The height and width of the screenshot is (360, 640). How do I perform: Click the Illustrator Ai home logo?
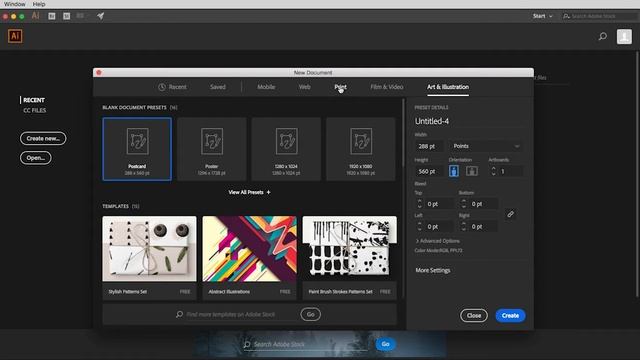click(15, 36)
